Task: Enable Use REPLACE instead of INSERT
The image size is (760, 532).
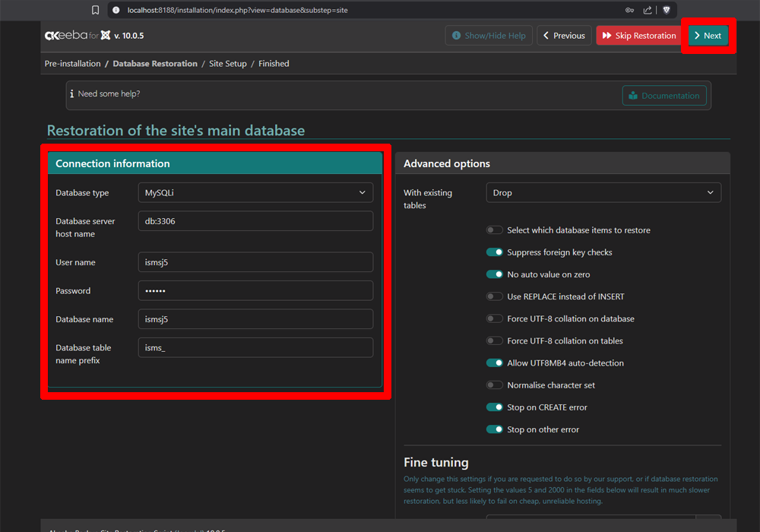Action: click(495, 296)
